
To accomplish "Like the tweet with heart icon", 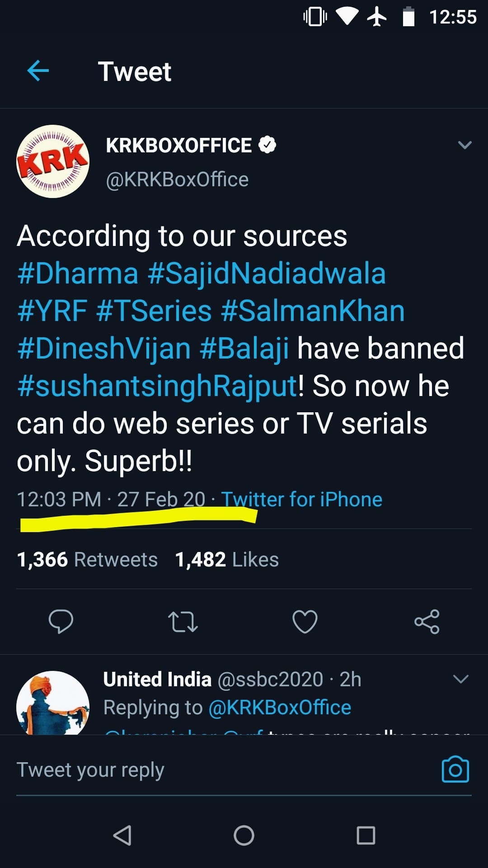I will point(305,622).
